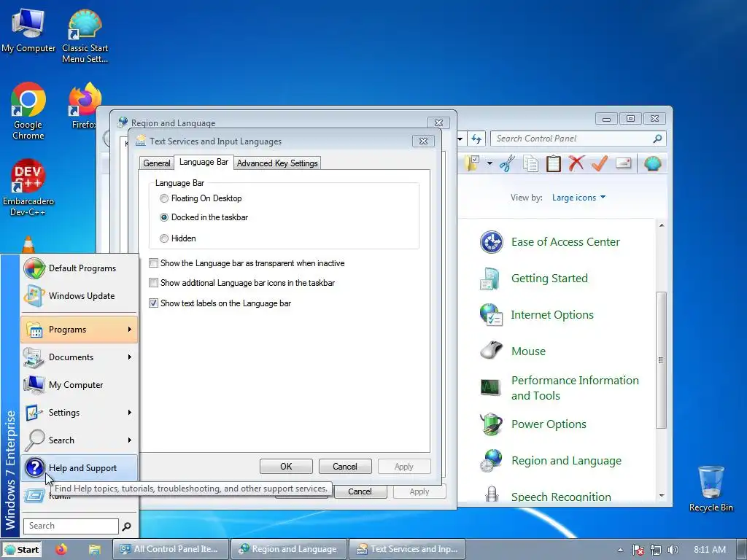The height and width of the screenshot is (560, 747).
Task: Switch to the General tab
Action: tap(157, 163)
